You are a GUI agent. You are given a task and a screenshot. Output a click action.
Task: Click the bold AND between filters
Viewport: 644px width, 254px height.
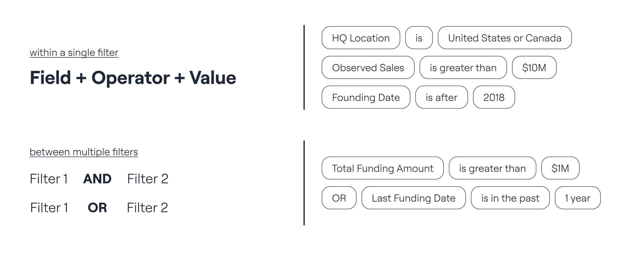[x=97, y=179]
